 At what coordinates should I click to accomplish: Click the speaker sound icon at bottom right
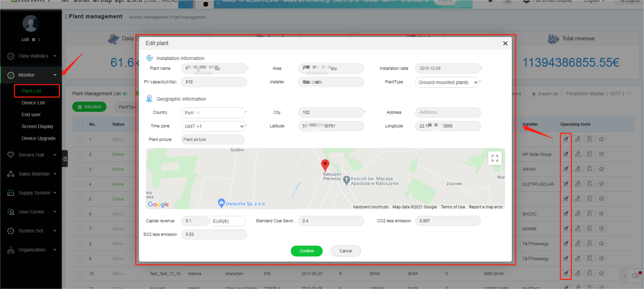635,276
